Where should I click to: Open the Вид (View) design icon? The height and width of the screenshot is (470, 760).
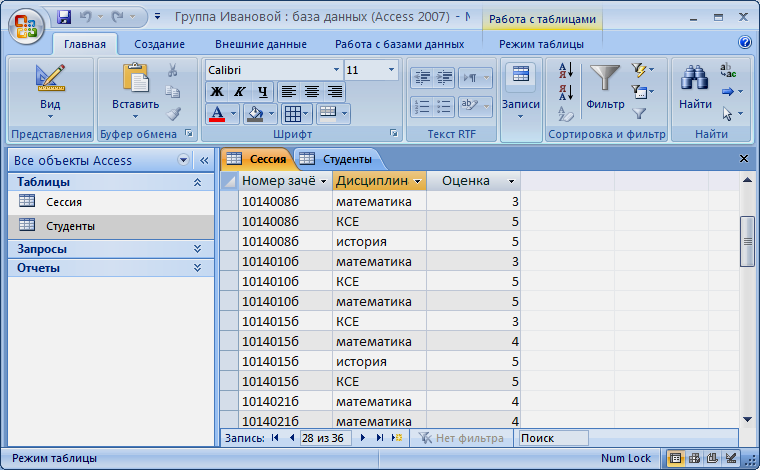pos(50,78)
